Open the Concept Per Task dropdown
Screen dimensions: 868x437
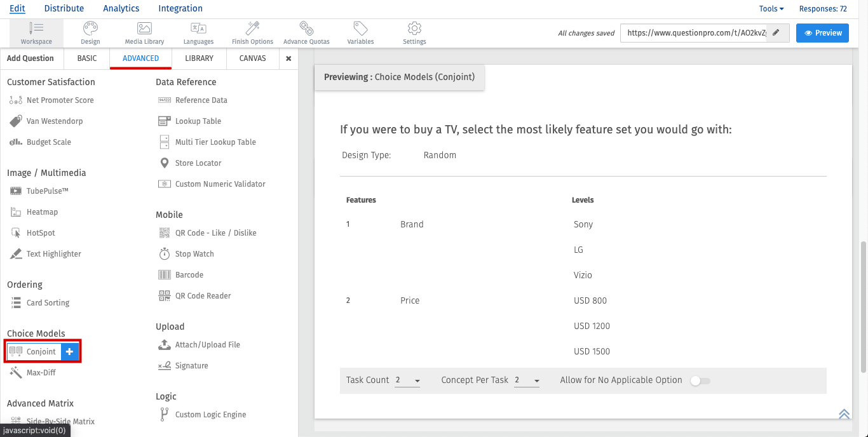tap(527, 380)
